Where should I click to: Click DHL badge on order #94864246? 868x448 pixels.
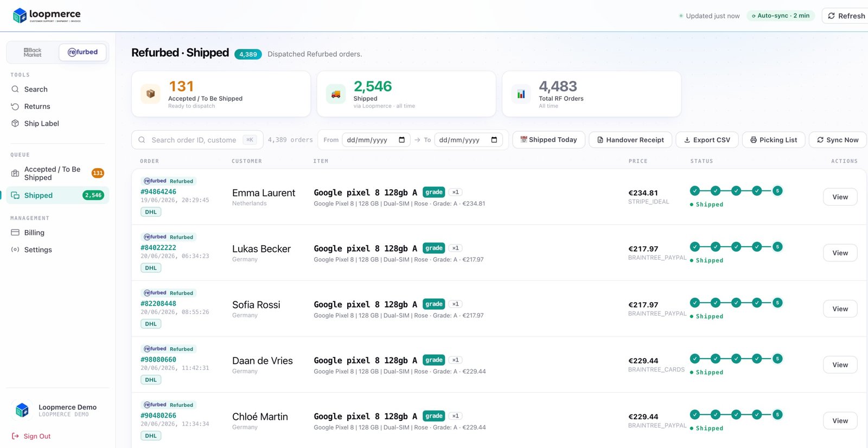[x=151, y=212]
